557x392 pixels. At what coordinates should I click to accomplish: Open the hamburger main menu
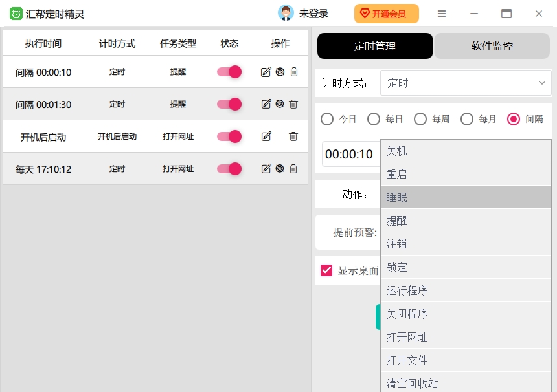coord(442,14)
